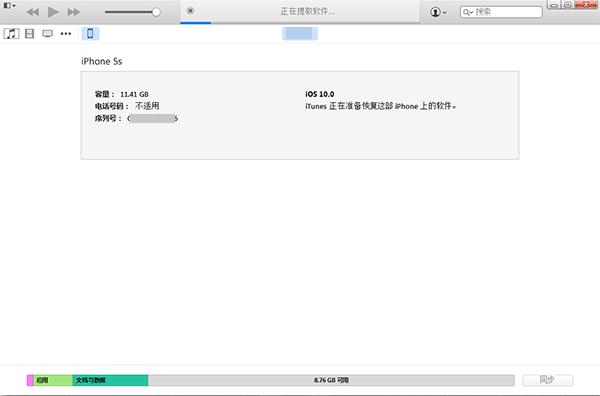This screenshot has height=396, width=600.
Task: Open the iTunes window menu icon
Action: click(9, 5)
